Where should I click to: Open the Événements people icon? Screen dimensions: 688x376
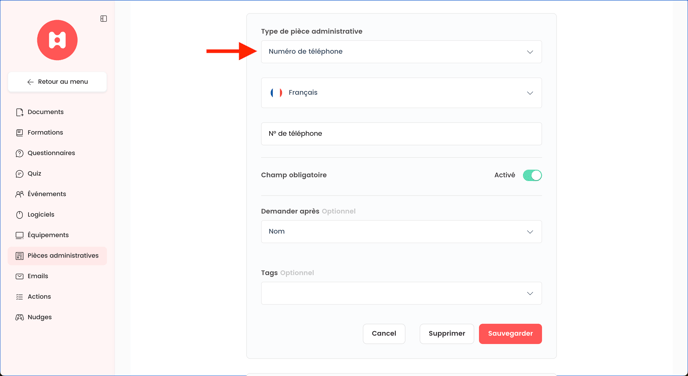[19, 194]
